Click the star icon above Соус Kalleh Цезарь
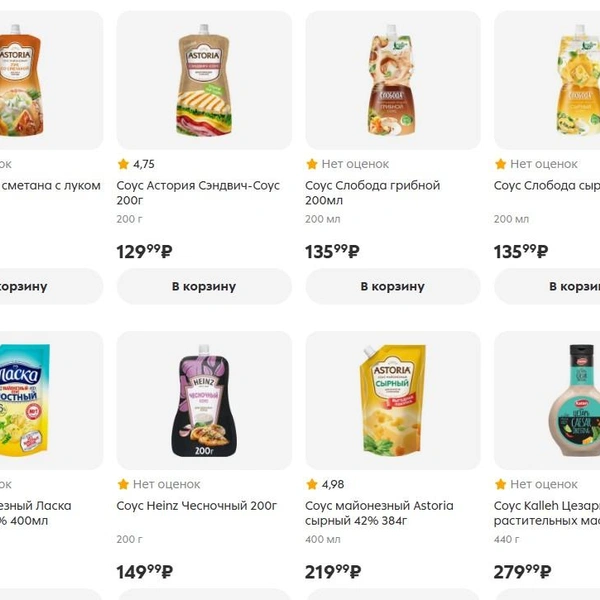Screen dimensions: 600x600 coord(501,484)
